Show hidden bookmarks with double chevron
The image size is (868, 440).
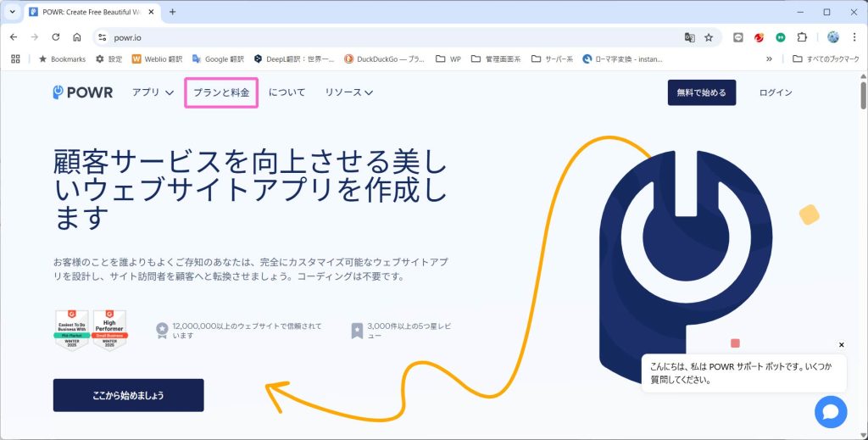[769, 58]
